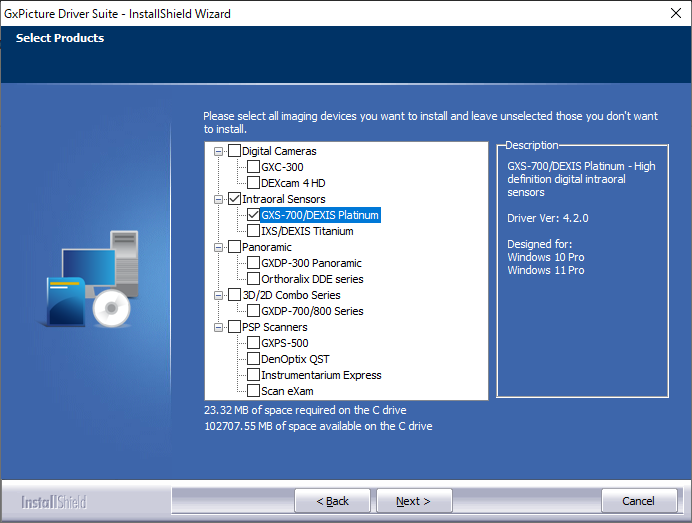Highlight the GXPS-500 tree item label
This screenshot has width=692, height=523.
tap(285, 343)
